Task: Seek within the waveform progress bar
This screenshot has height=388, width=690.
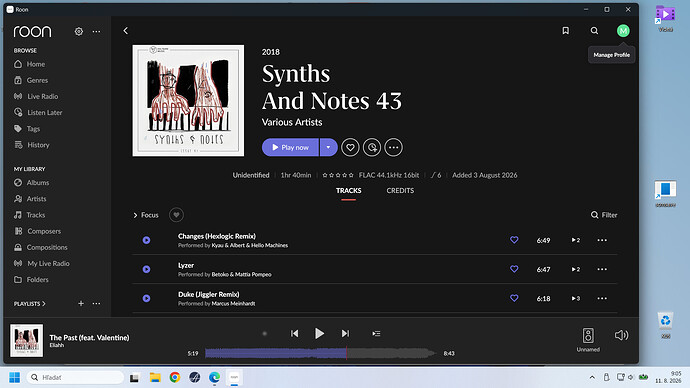Action: (x=320, y=353)
